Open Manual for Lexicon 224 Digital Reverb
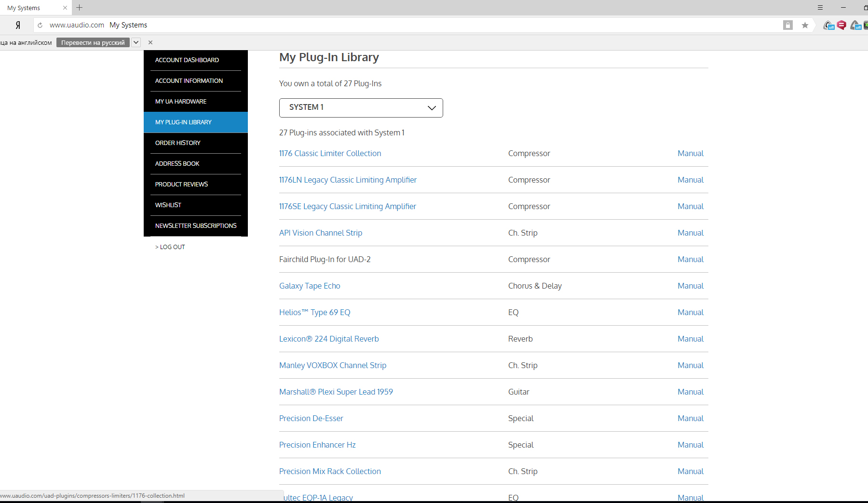The image size is (868, 503). click(691, 339)
